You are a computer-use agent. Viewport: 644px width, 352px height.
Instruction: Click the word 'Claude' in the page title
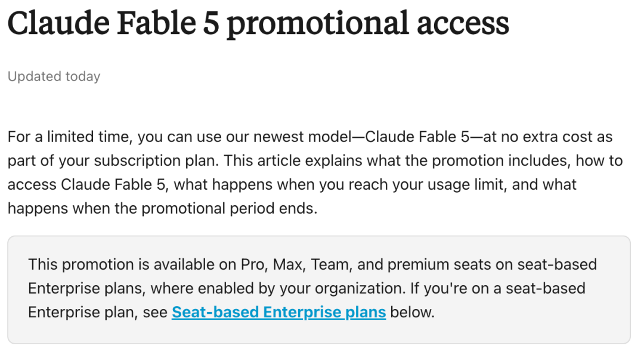(58, 23)
